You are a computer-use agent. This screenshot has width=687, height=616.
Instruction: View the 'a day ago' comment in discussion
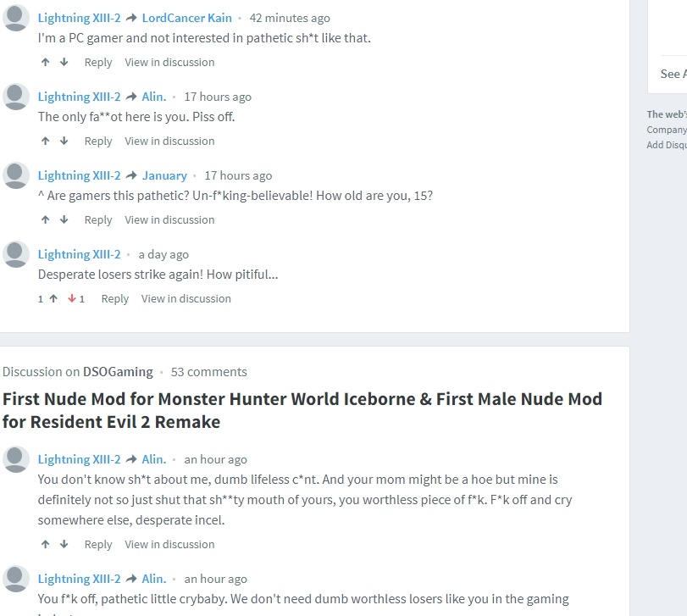point(186,299)
